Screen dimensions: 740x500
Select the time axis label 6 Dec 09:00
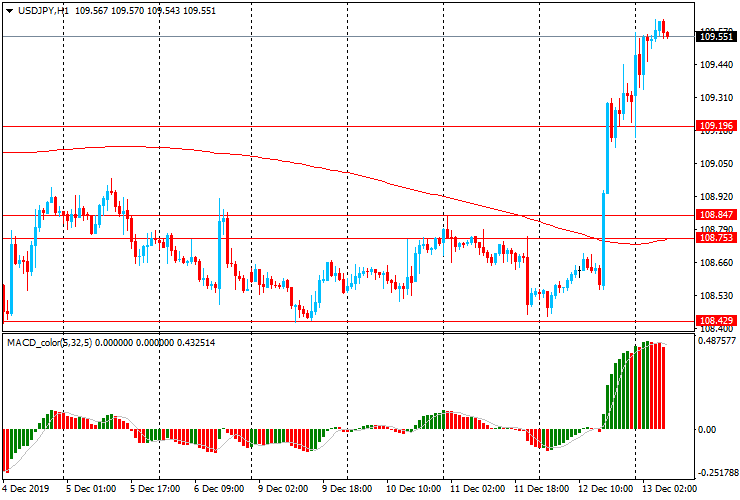(219, 489)
